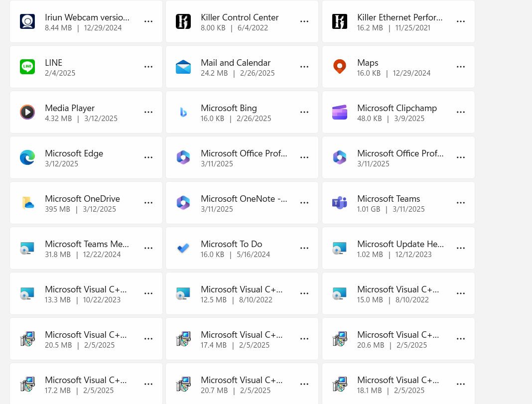Click the Microsoft Teams Me... installer icon
Screen dimensions: 532x404
pos(27,248)
